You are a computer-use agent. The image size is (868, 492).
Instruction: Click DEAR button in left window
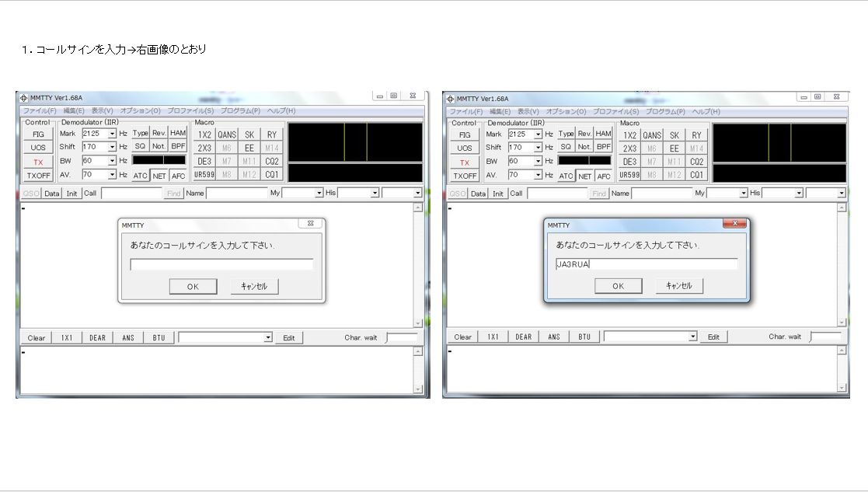click(x=97, y=337)
